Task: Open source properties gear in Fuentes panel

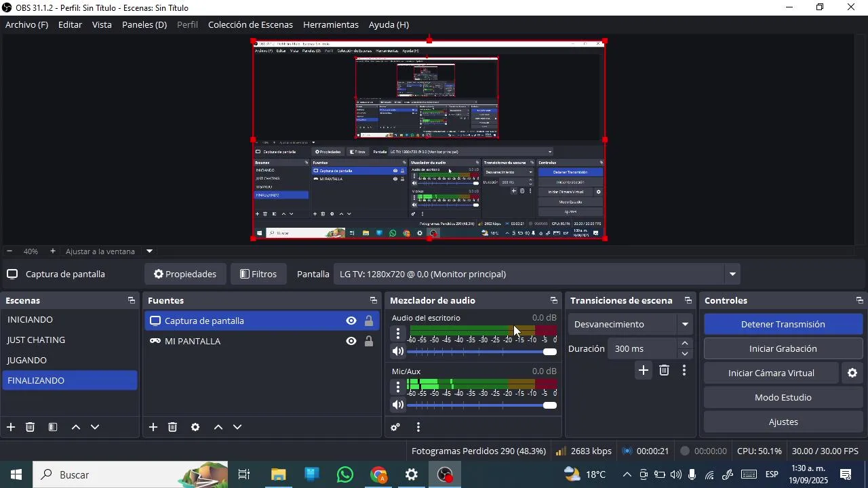Action: (x=195, y=427)
